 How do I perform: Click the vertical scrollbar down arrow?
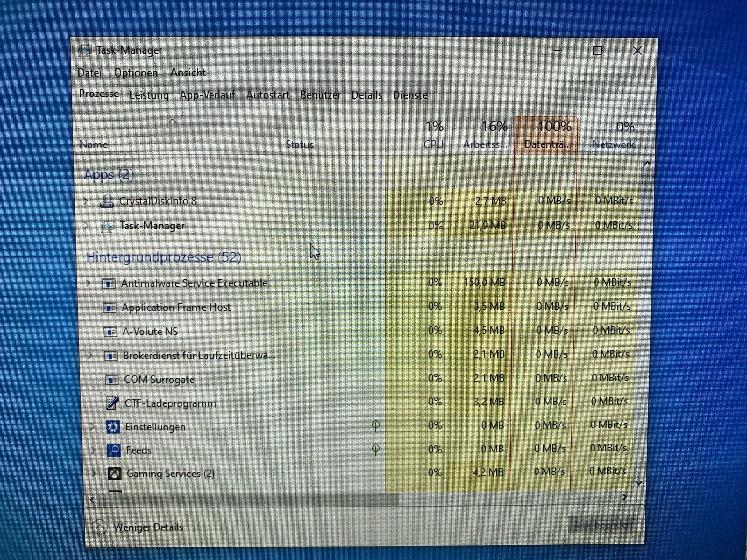pos(639,483)
